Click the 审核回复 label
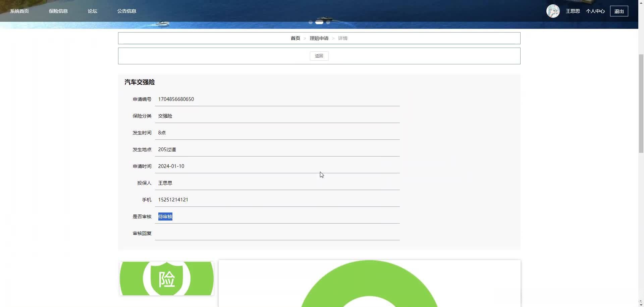The width and height of the screenshot is (644, 307). point(142,233)
